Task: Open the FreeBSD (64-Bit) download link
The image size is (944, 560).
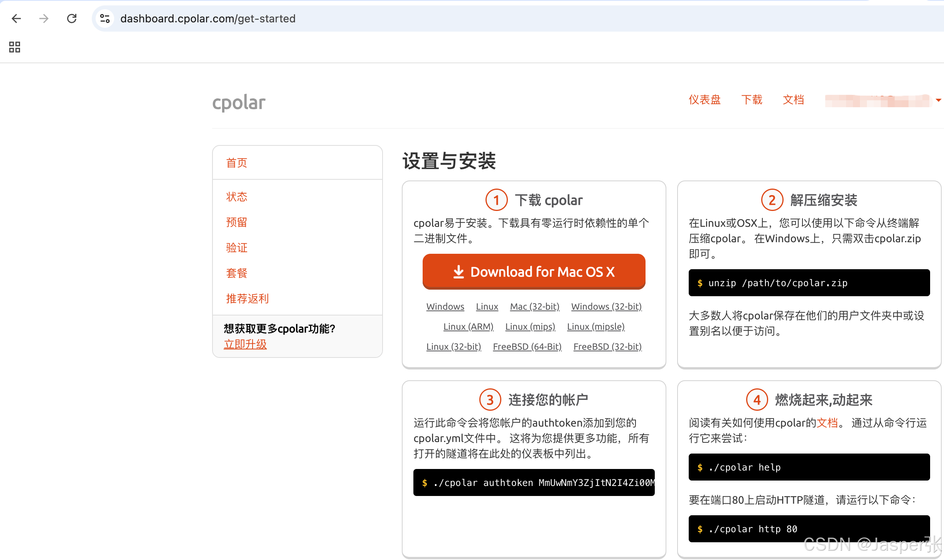Action: click(527, 346)
